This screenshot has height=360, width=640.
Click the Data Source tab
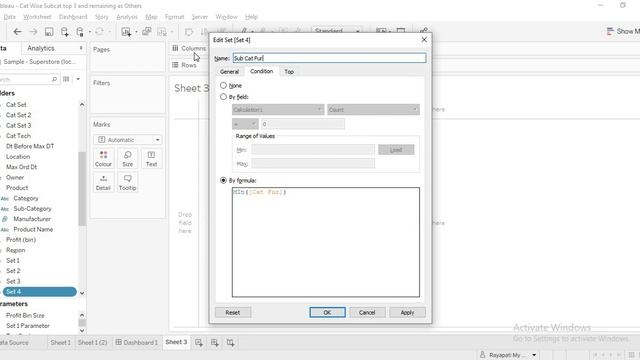coord(14,342)
